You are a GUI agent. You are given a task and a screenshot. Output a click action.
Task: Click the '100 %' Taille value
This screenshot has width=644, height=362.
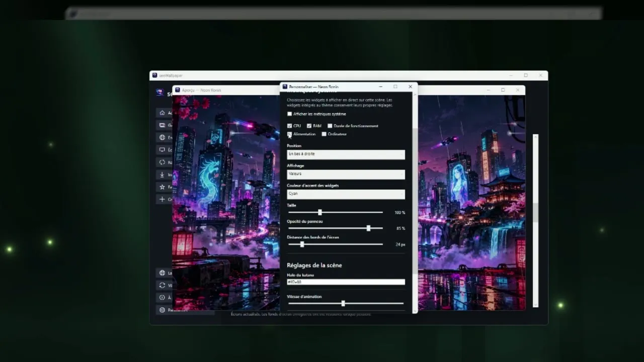[399, 213]
